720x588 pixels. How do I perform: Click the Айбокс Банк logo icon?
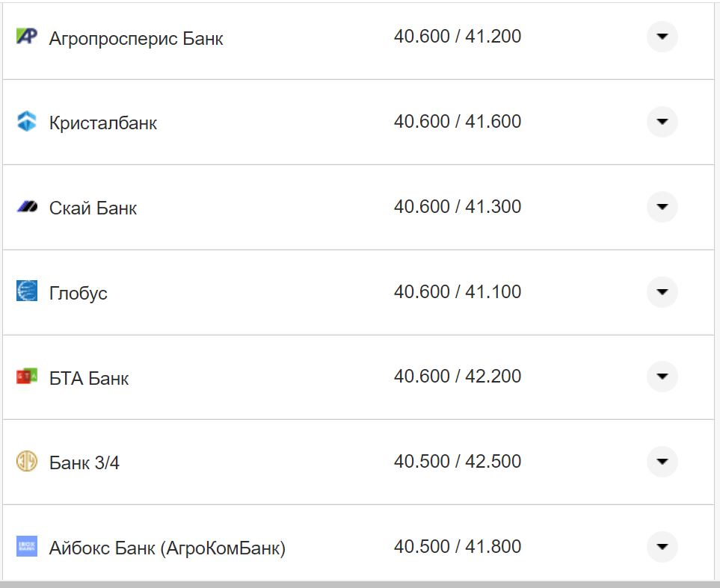(26, 546)
